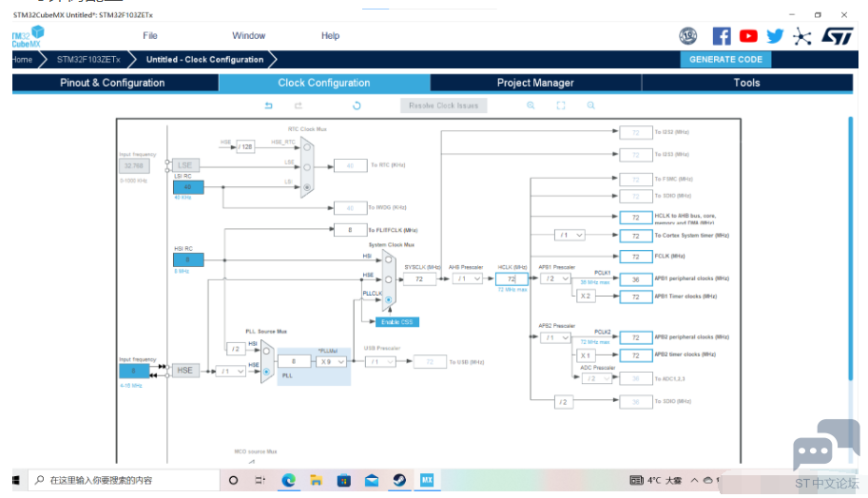Click the redo arrow in clock toolbar

pos(299,105)
